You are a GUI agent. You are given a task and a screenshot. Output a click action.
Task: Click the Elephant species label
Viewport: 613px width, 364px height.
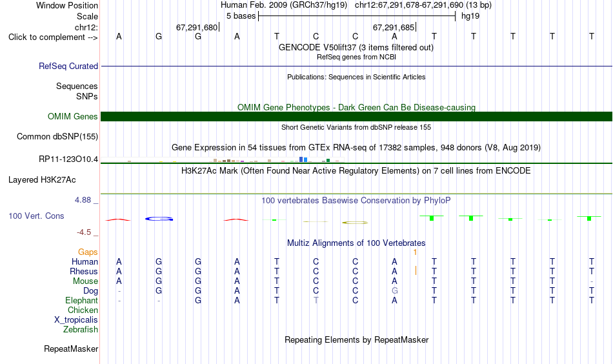tap(81, 300)
